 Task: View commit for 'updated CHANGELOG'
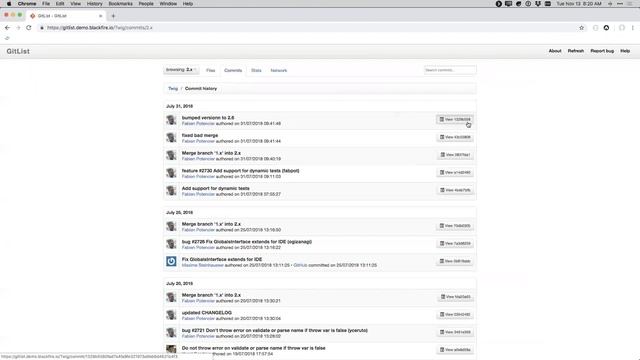pos(455,315)
